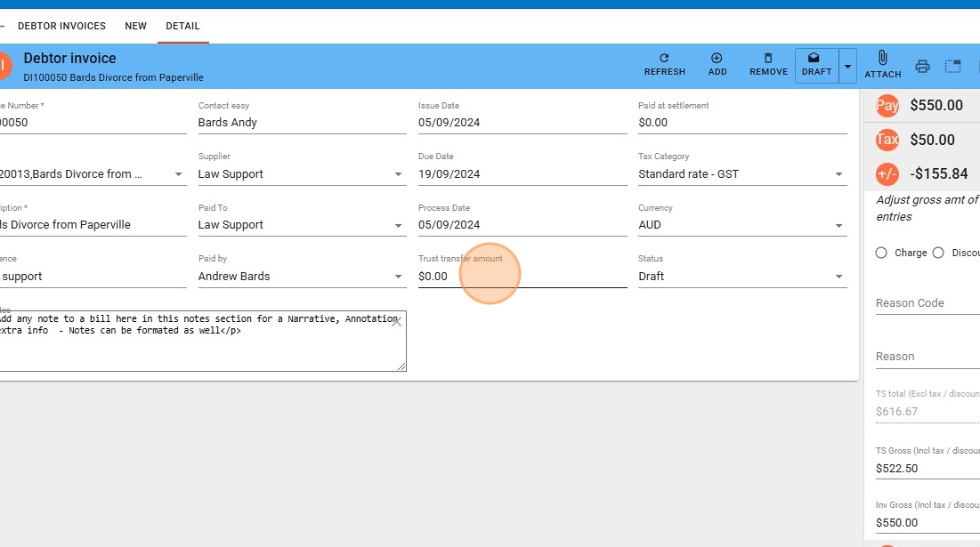Viewport: 980px width, 547px height.
Task: Click the orange plus/minus adjustment badge
Action: click(x=887, y=174)
